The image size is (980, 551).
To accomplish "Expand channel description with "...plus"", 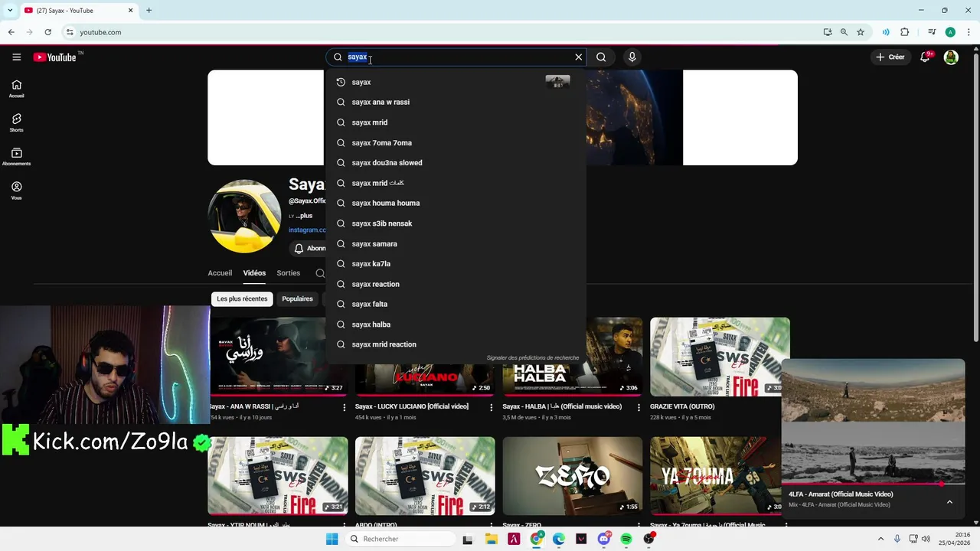I will coord(304,216).
